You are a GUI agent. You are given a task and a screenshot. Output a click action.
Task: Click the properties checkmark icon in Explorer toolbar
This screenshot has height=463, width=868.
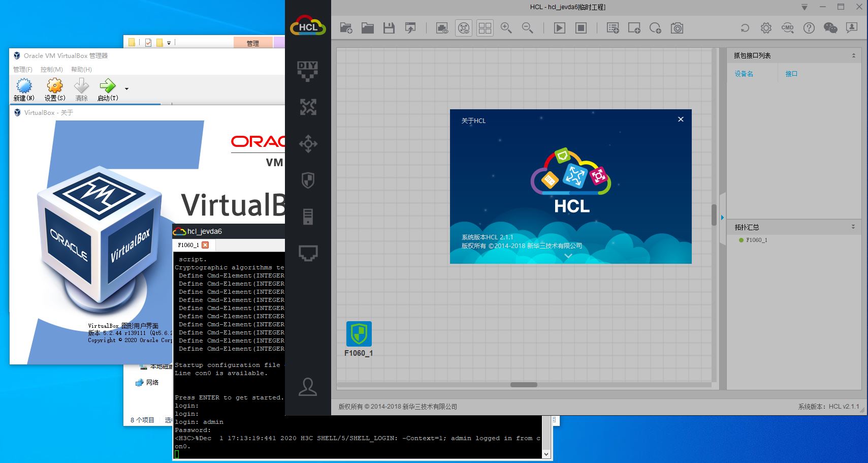pos(148,43)
